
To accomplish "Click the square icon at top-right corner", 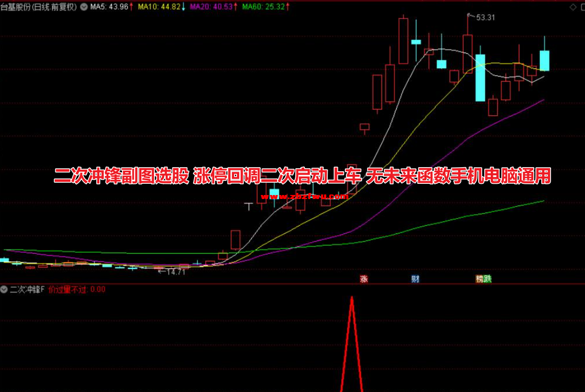I will [x=580, y=7].
